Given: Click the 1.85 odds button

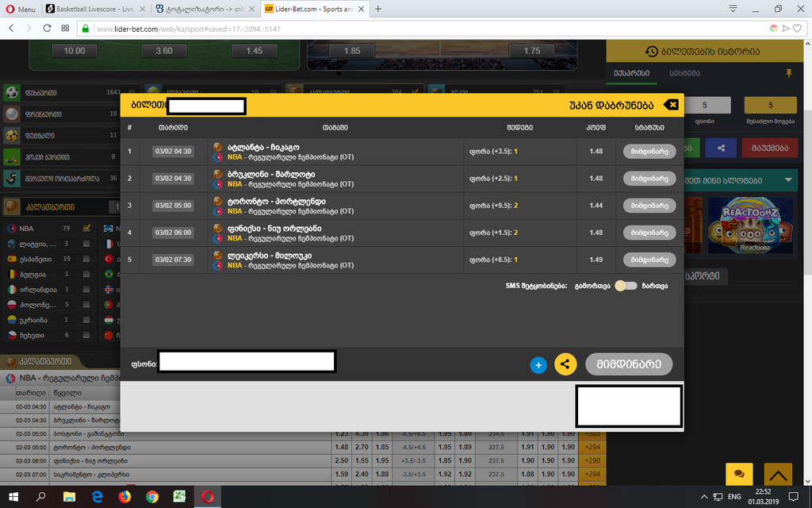Looking at the screenshot, I should (x=352, y=51).
